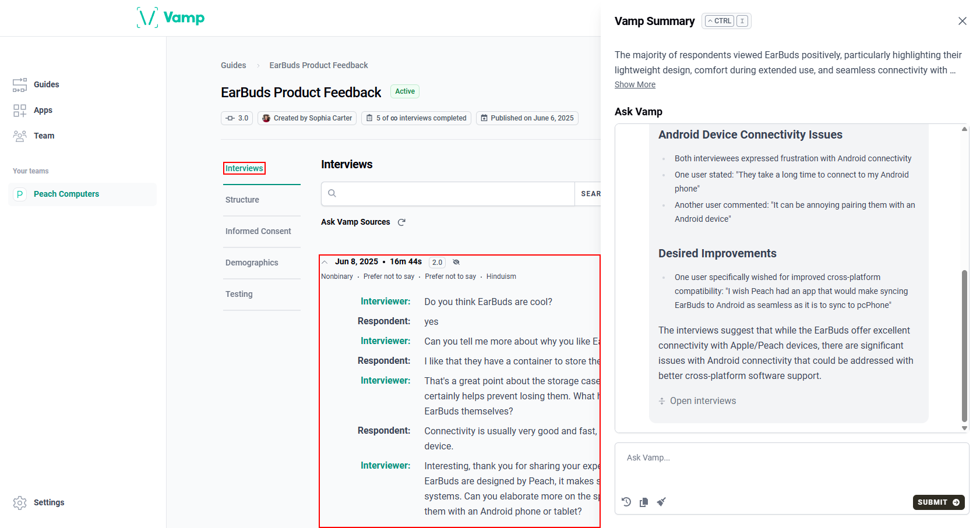Close the Vamp Summary panel
The image size is (980, 528).
[x=963, y=21]
